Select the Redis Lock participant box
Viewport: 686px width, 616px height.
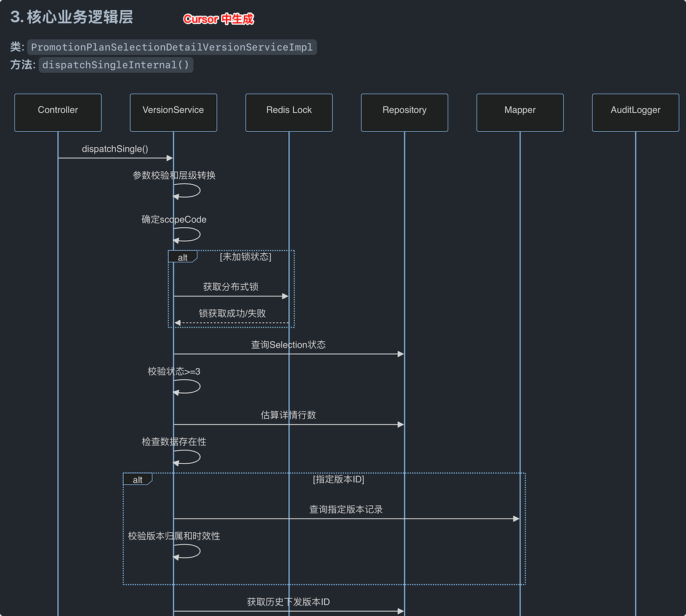(x=289, y=113)
